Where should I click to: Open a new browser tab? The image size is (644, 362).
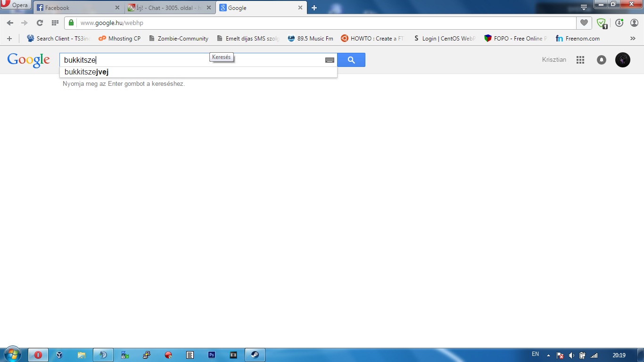pyautogui.click(x=314, y=8)
